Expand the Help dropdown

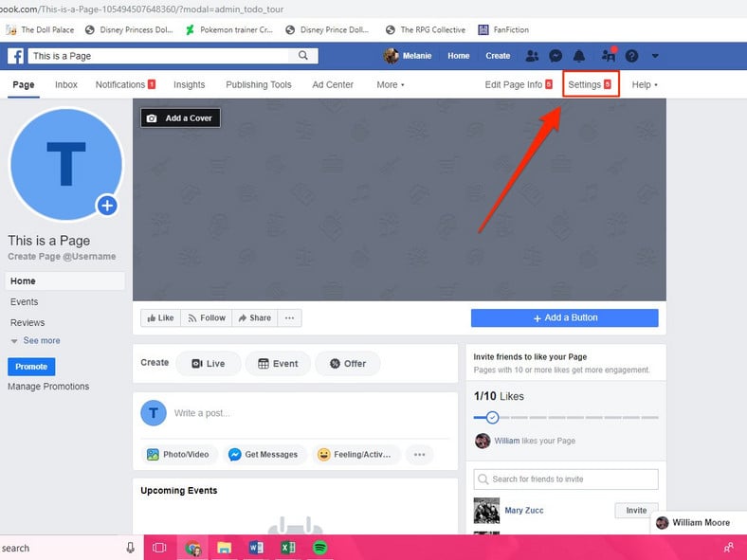coord(645,84)
